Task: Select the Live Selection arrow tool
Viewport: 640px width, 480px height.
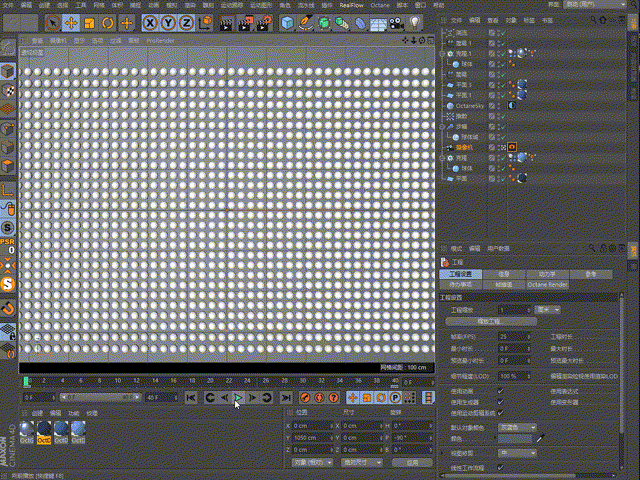Action: [x=53, y=23]
